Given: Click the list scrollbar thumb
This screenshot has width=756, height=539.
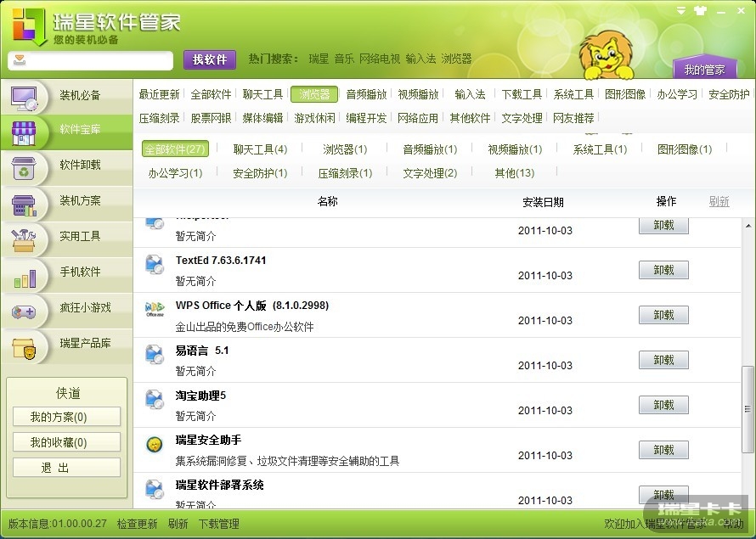Looking at the screenshot, I should (x=748, y=409).
